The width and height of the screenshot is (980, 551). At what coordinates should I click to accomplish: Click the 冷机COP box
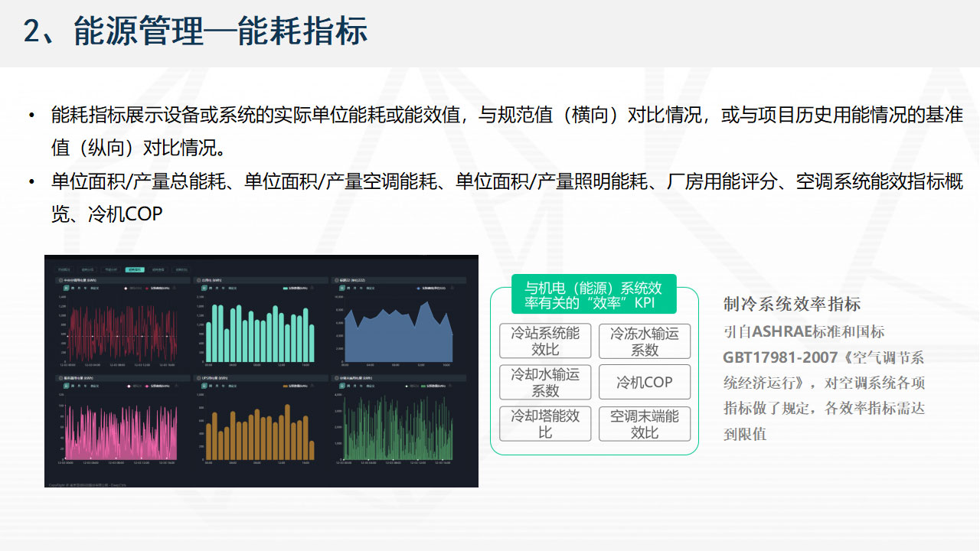(644, 382)
